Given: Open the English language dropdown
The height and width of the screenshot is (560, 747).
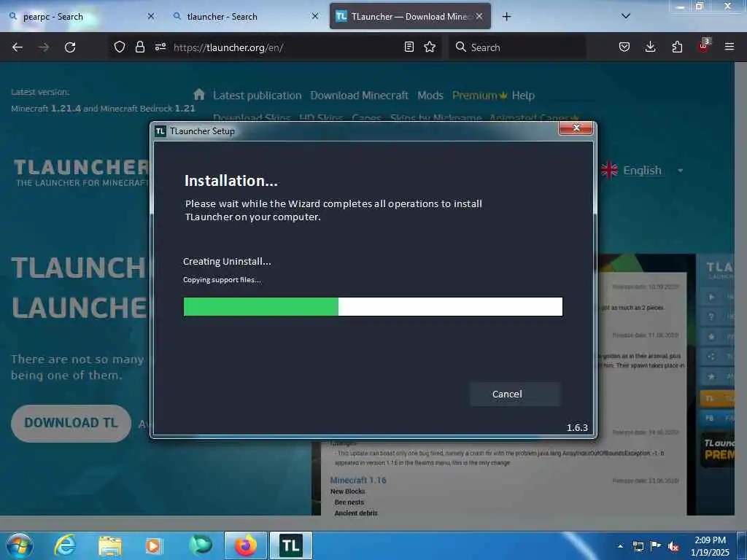Looking at the screenshot, I should point(642,171).
